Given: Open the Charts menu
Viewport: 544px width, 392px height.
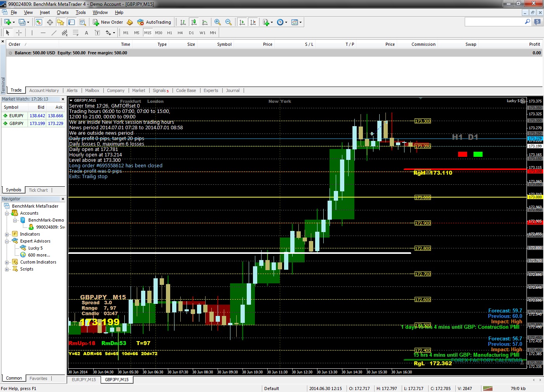Looking at the screenshot, I should pos(63,12).
